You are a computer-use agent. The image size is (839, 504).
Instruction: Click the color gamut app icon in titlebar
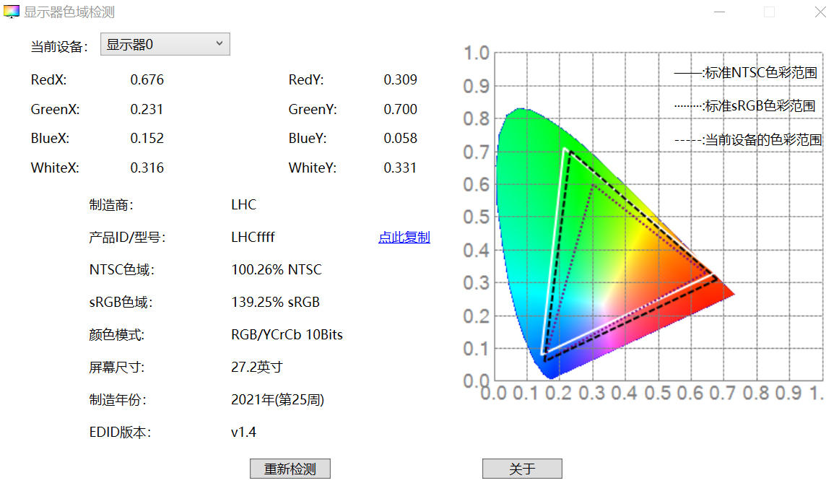click(x=11, y=12)
